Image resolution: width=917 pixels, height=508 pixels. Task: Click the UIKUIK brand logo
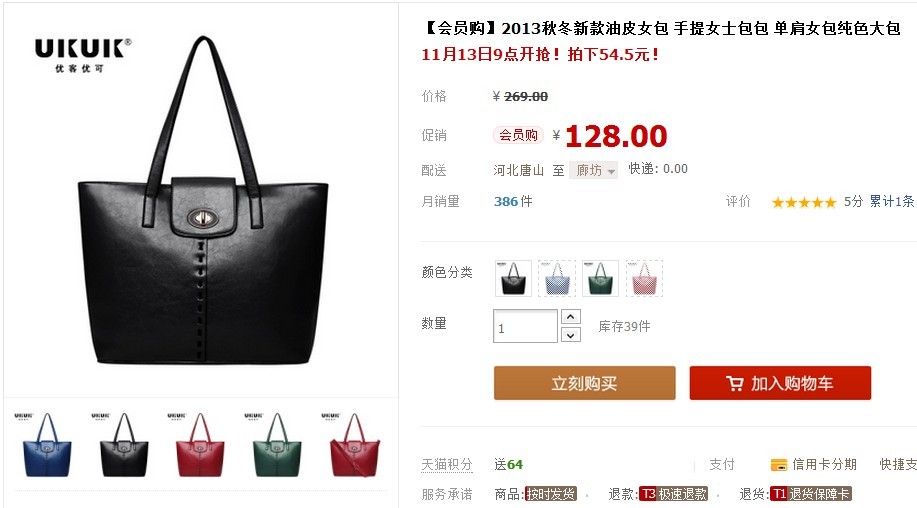pyautogui.click(x=82, y=55)
